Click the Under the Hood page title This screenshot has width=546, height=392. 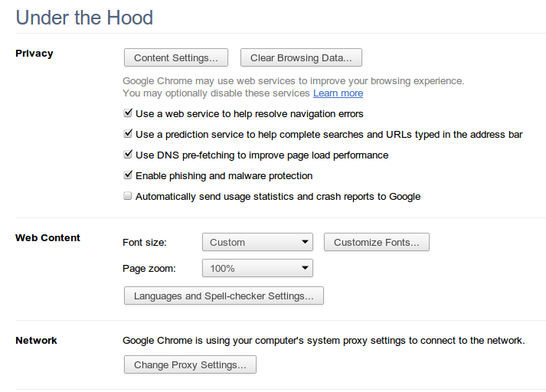84,18
